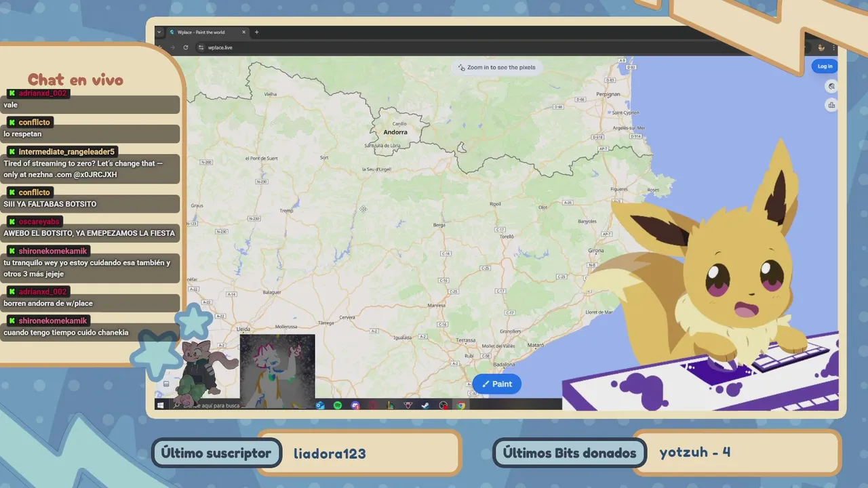This screenshot has height=488, width=868.
Task: Close the Wplace browser tab
Action: 245,32
